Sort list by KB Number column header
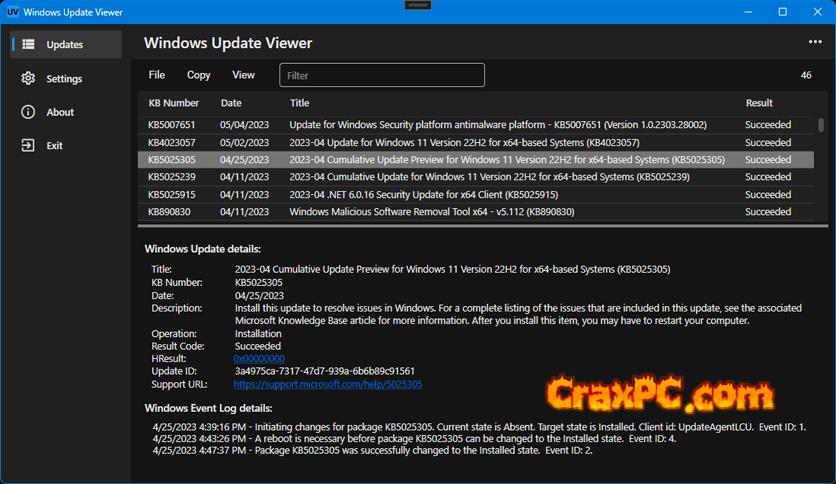Image resolution: width=836 pixels, height=484 pixels. (173, 103)
